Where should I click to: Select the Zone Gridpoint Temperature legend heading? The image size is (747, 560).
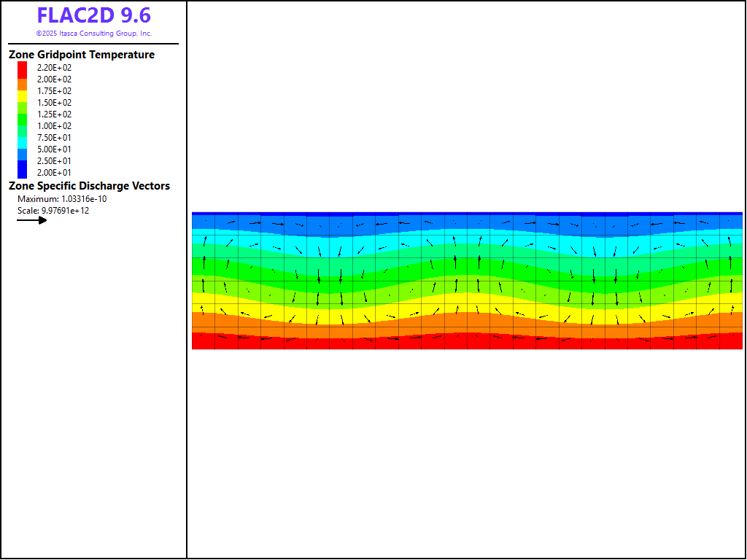(82, 55)
